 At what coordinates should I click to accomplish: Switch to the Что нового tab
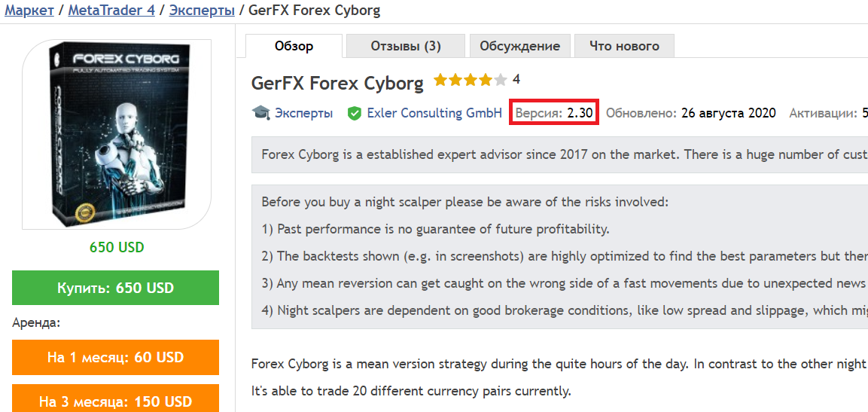624,46
